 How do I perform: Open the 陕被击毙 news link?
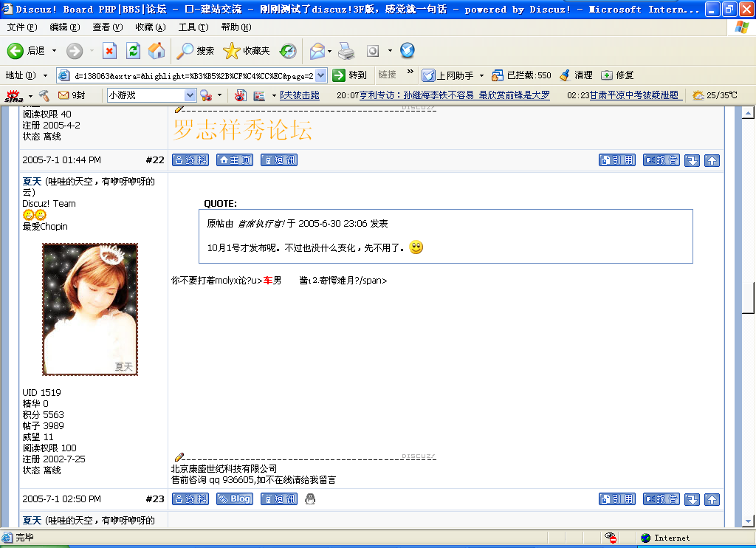coord(300,95)
